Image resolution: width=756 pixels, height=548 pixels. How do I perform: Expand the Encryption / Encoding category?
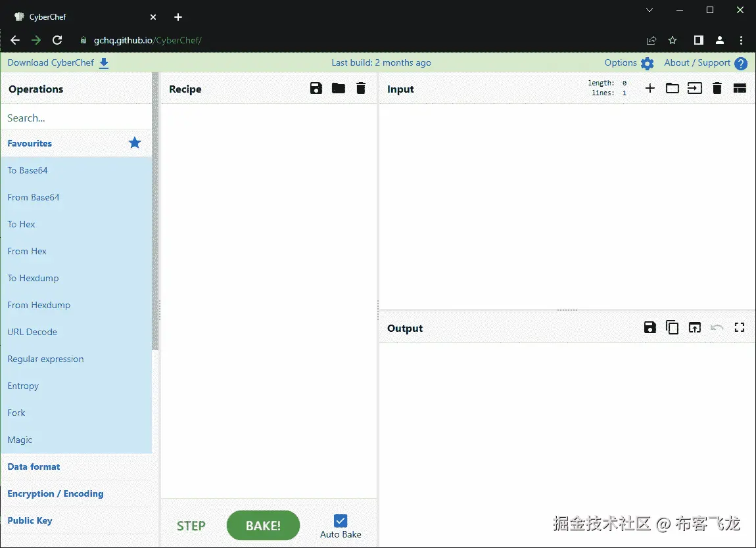(x=55, y=493)
